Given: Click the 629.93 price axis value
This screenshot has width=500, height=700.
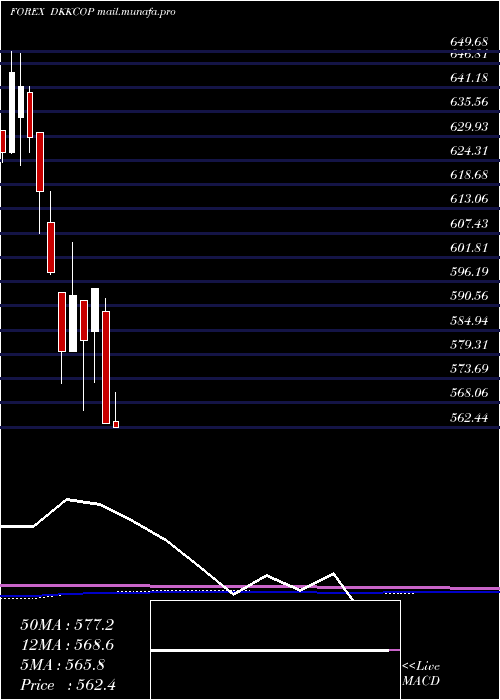Looking at the screenshot, I should pyautogui.click(x=469, y=127).
